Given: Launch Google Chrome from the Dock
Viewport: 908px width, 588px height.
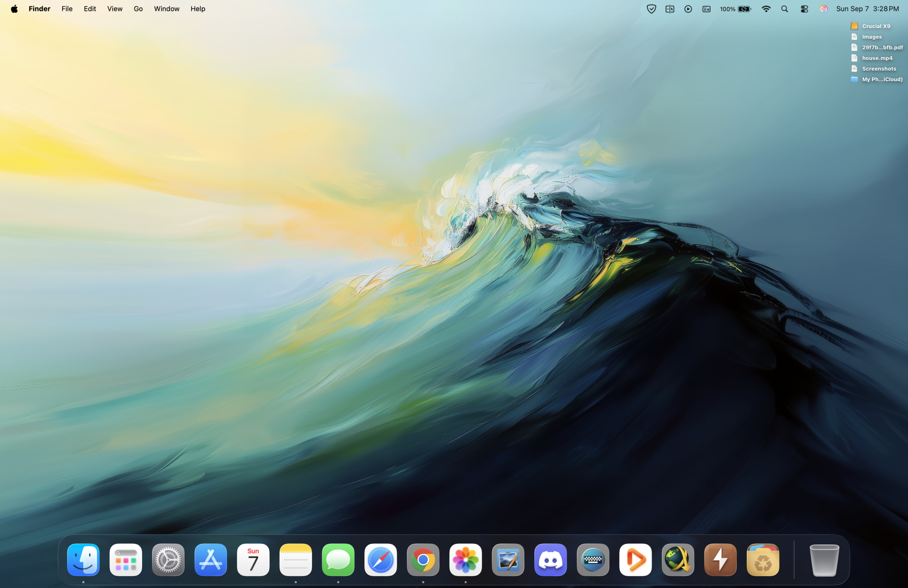Looking at the screenshot, I should [x=423, y=559].
